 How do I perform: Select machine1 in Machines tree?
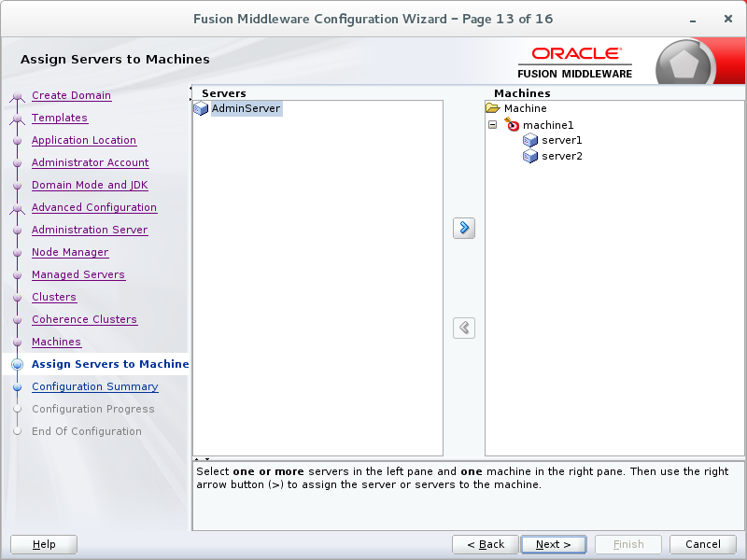548,125
